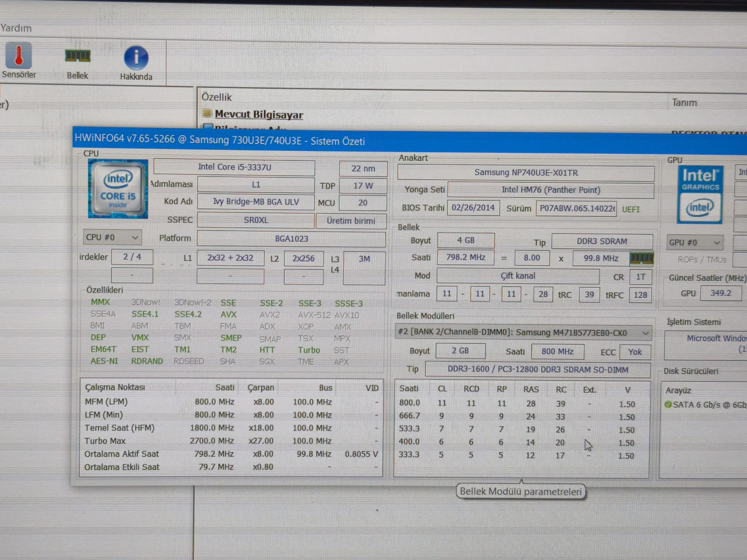This screenshot has height=560, width=747.
Task: Click the 22 nm process field
Action: coord(363,169)
